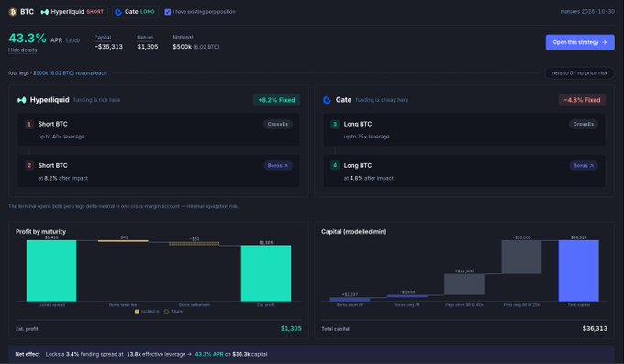Click 'at 4.8% after impact' text
The height and width of the screenshot is (364, 624).
pyautogui.click(x=369, y=178)
